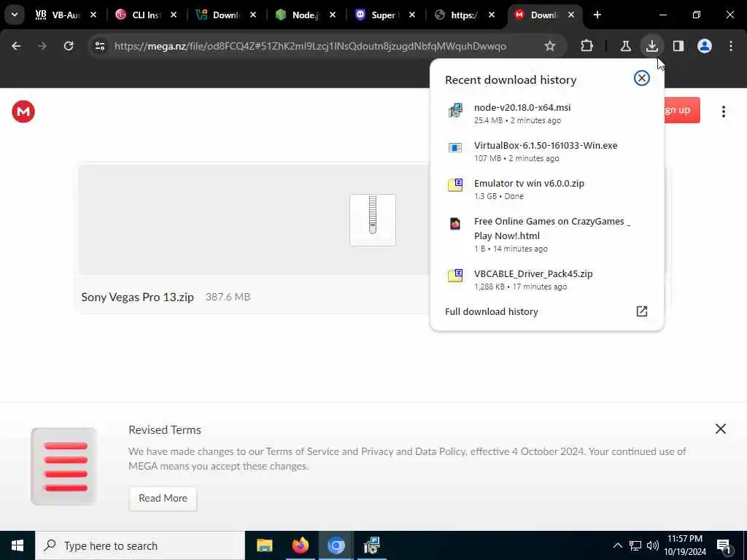Show hidden system tray icons

tap(617, 545)
